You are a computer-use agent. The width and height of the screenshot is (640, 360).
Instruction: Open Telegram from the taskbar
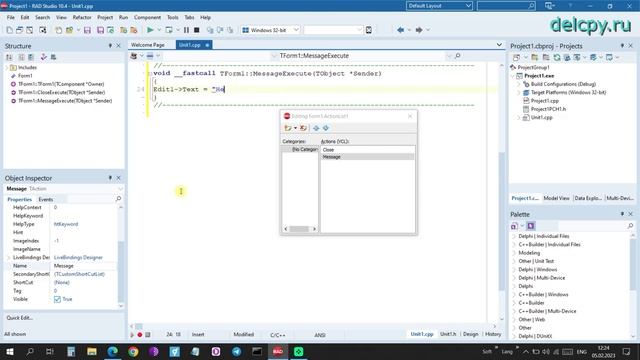point(236,351)
